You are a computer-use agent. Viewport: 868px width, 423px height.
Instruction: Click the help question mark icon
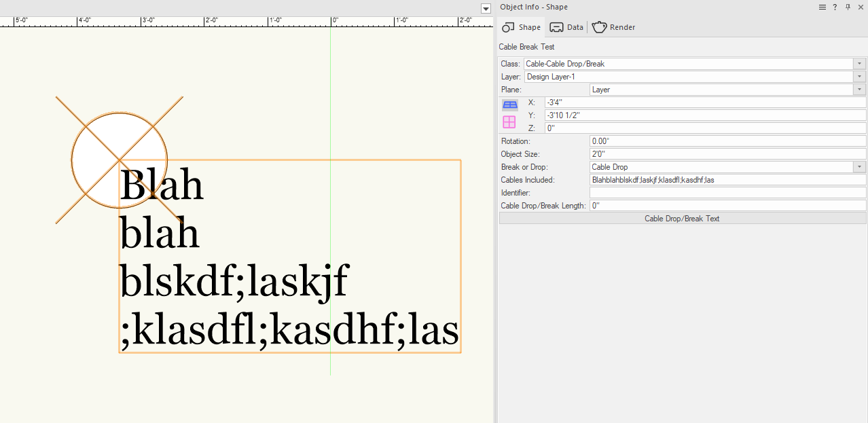835,7
